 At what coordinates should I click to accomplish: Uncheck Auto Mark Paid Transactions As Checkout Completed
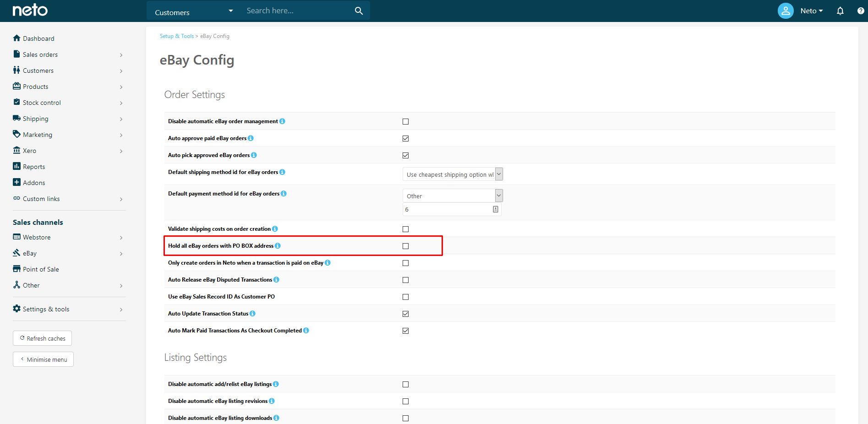click(405, 331)
